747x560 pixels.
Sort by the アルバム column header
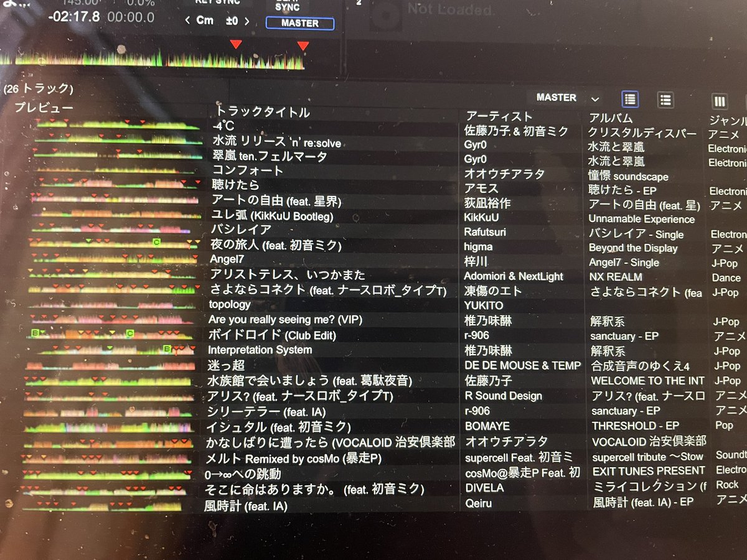[x=611, y=118]
